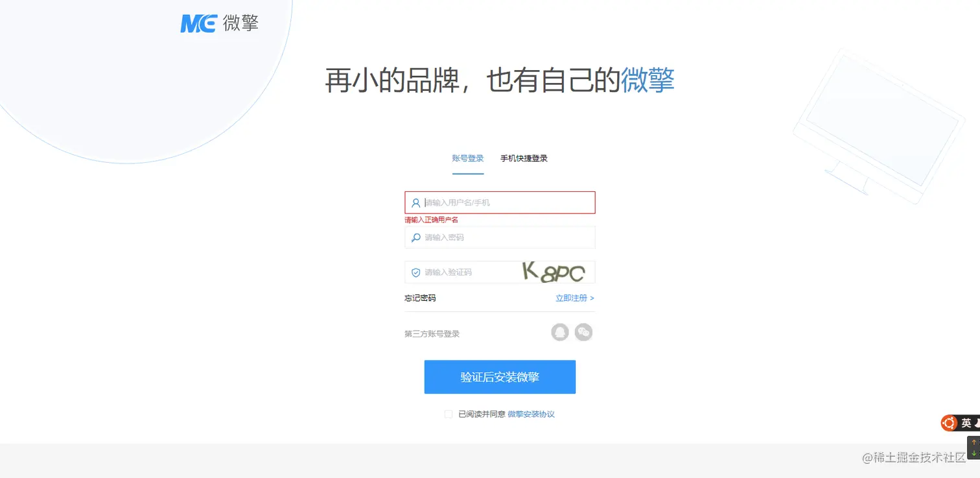Log in with the WeChat account icon
Screen dimensions: 980x478
coord(583,332)
